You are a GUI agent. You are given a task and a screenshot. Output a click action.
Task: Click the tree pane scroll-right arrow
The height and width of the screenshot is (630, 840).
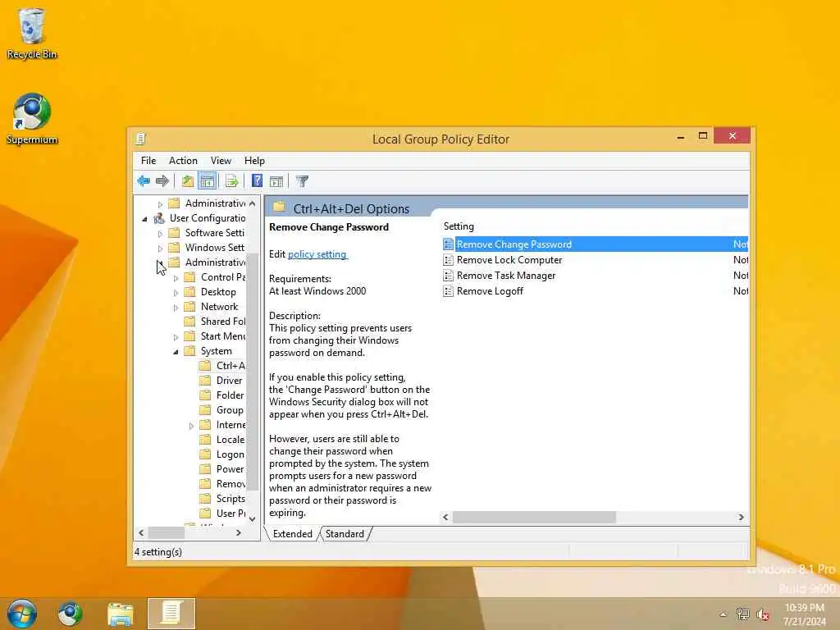click(239, 533)
